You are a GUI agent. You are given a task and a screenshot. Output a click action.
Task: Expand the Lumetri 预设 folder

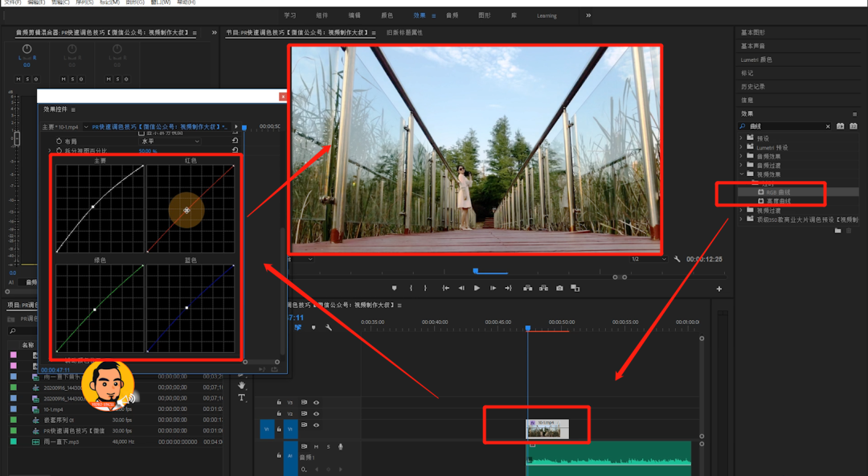point(741,147)
